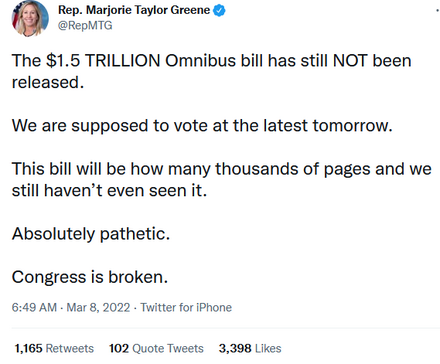Click the 6:49 AM timestamp

[34, 307]
